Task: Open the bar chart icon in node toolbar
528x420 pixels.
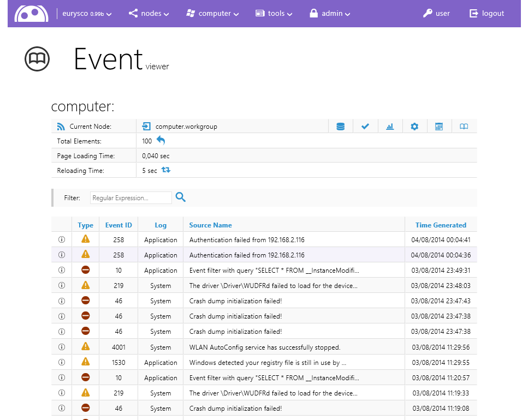Action: (390, 127)
